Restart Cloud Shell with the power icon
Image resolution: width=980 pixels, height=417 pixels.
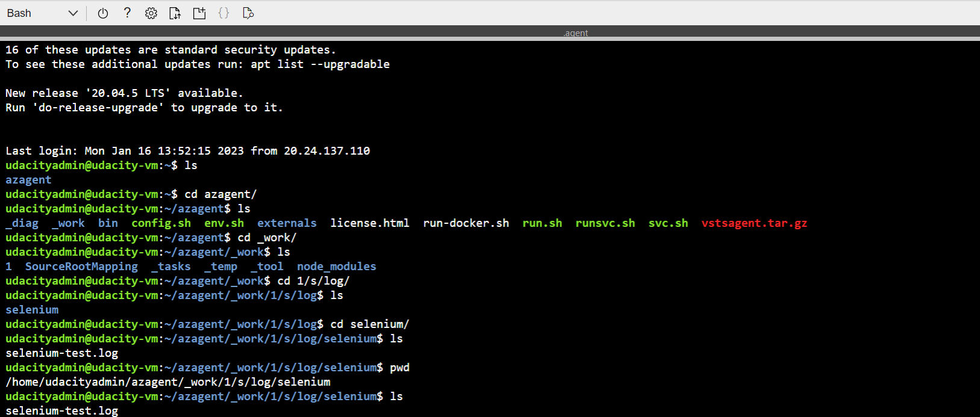[x=103, y=13]
